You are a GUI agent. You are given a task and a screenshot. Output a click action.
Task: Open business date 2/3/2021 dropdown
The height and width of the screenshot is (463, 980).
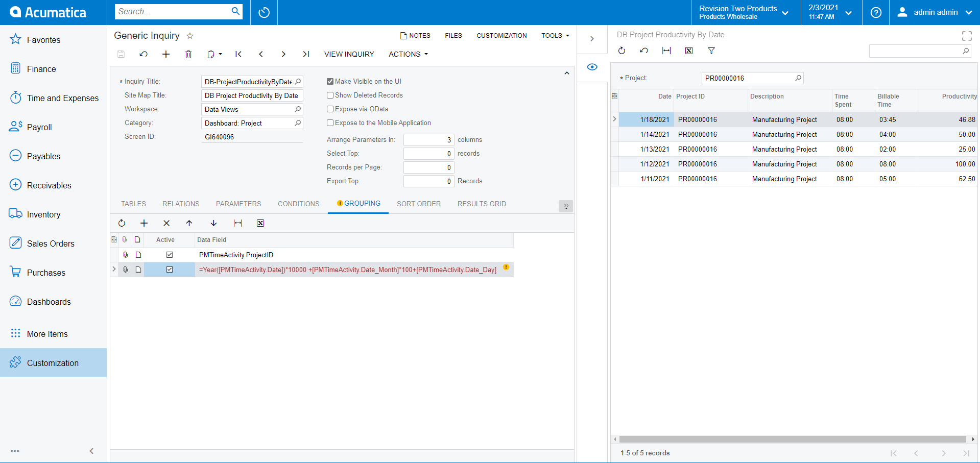(831, 12)
